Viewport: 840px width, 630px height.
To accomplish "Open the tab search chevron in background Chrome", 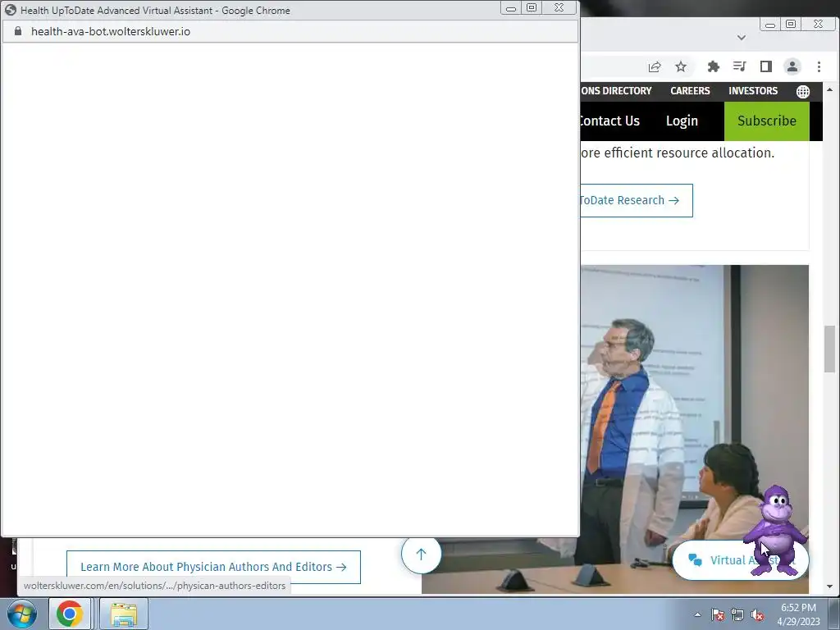I will click(742, 38).
